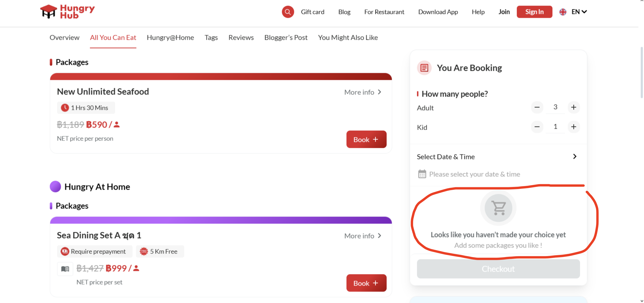Switch to the Reviews tab
The height and width of the screenshot is (303, 644).
[x=241, y=38]
